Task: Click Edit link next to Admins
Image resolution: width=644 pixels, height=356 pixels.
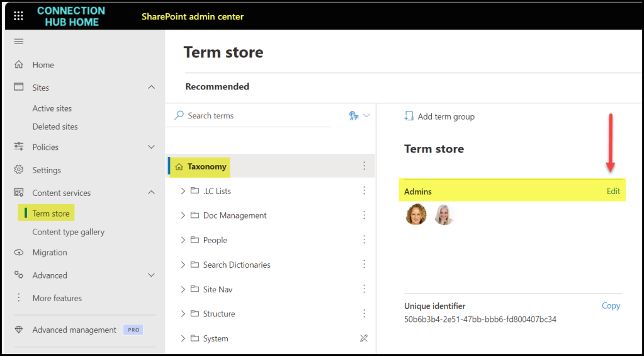Action: (x=613, y=192)
